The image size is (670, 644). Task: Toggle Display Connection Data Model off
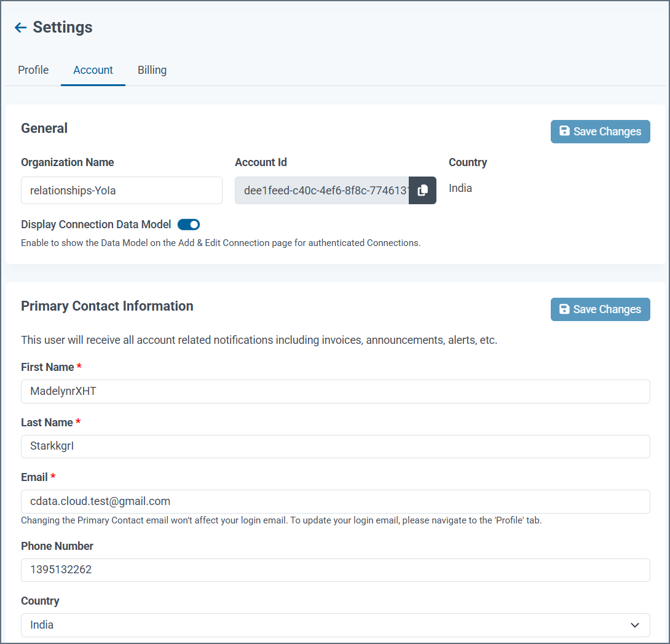coord(189,225)
